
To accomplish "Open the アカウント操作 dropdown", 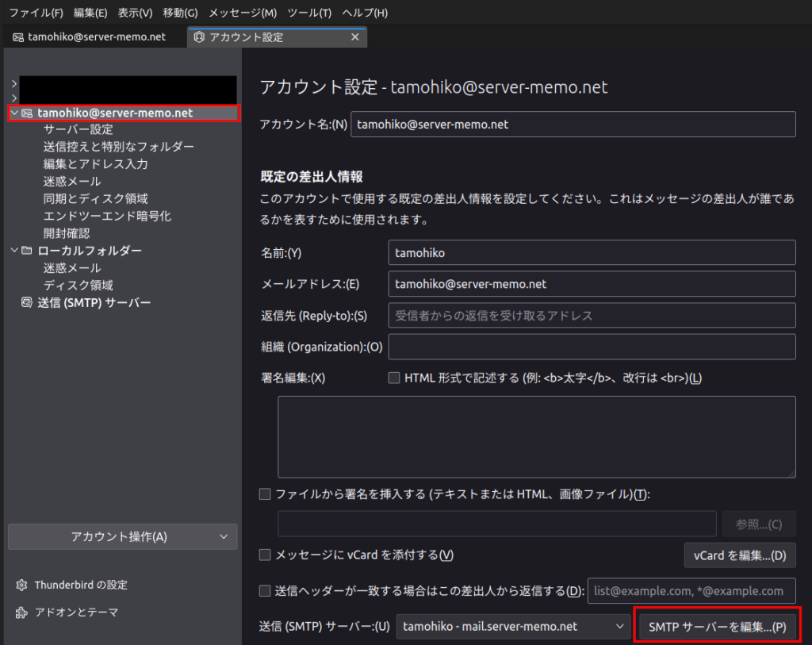I will click(122, 536).
